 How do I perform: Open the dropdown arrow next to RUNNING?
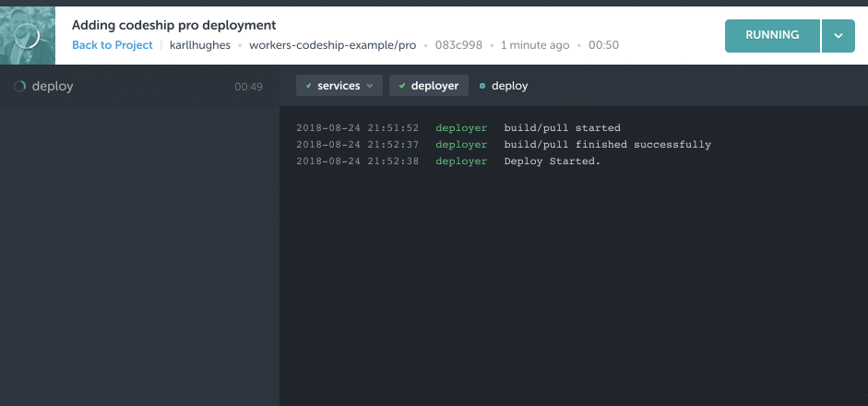838,35
